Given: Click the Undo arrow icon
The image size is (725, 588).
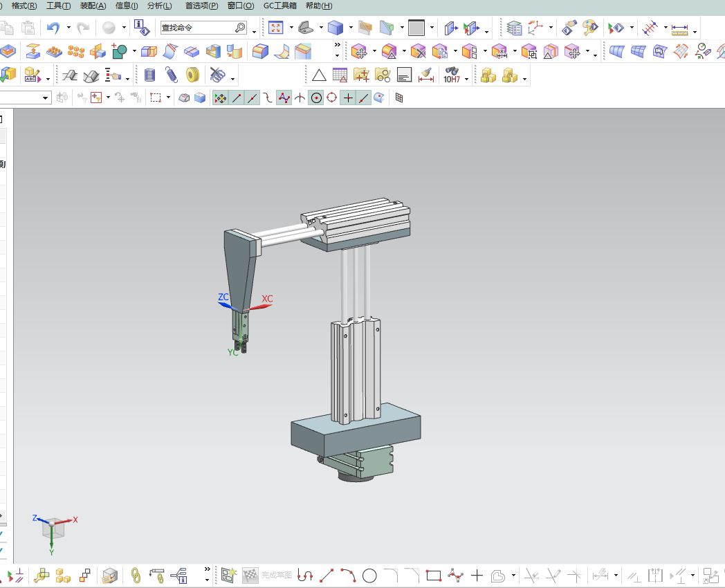Looking at the screenshot, I should 54,28.
